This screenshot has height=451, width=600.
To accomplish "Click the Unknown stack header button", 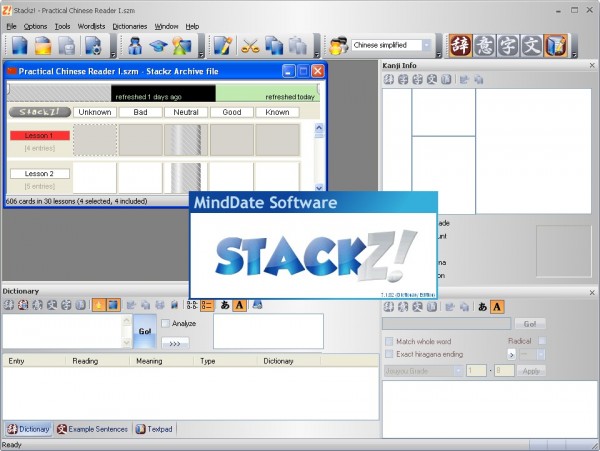I will [x=95, y=112].
